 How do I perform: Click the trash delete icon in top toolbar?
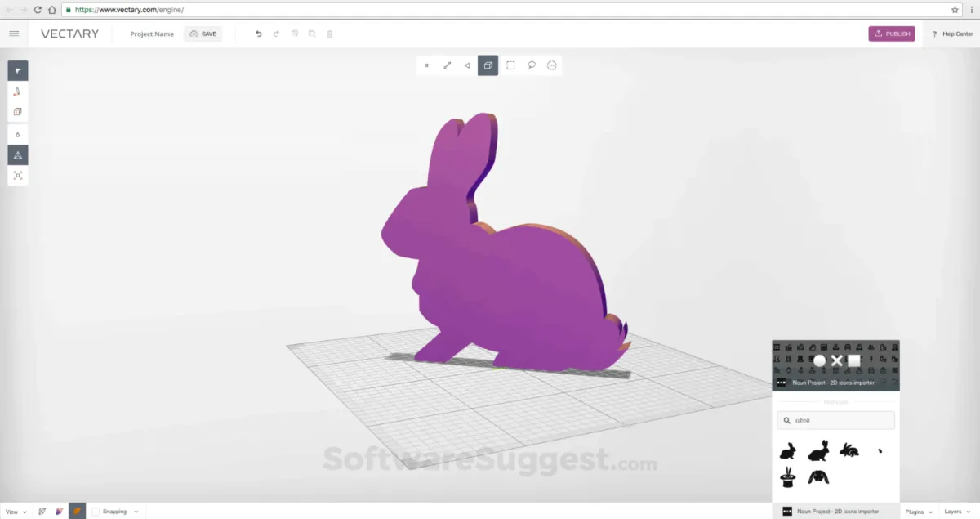330,34
